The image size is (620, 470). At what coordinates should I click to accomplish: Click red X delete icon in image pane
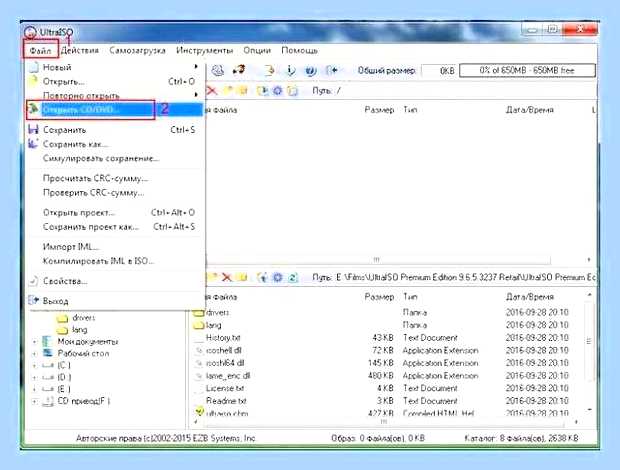click(x=212, y=91)
